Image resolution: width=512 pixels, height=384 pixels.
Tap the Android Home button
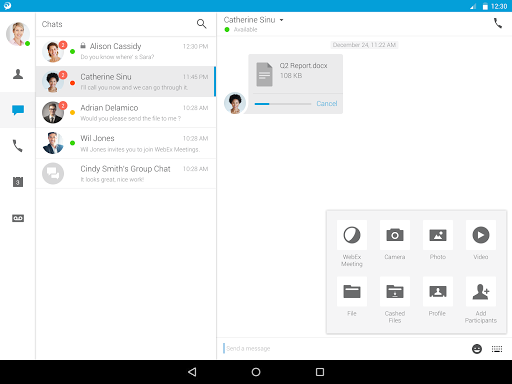pyautogui.click(x=256, y=372)
